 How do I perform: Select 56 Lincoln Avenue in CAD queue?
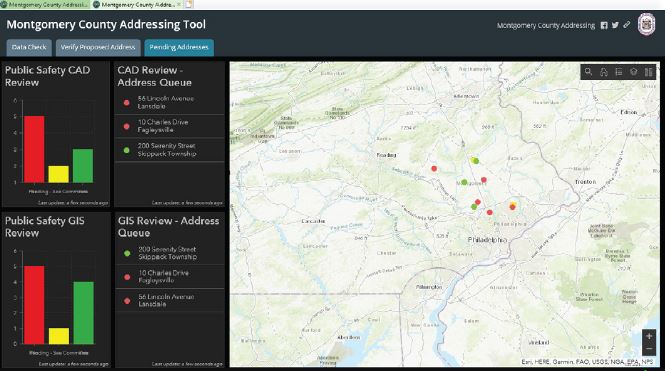170,103
